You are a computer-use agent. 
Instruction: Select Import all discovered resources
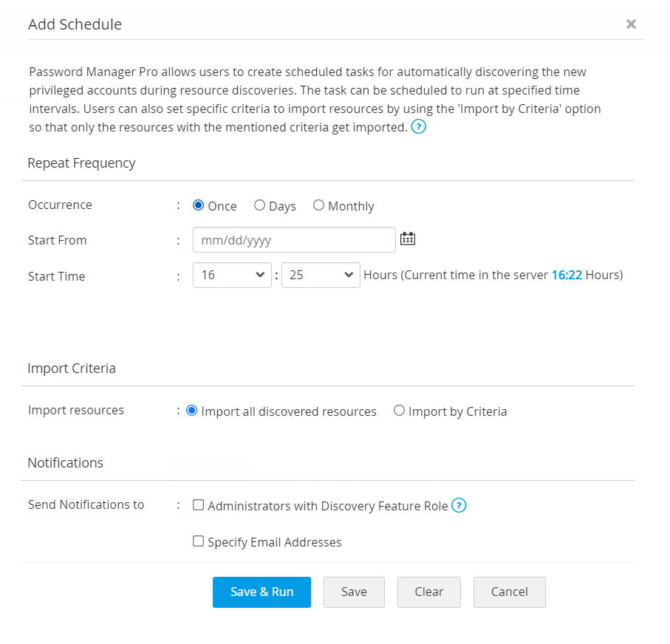click(192, 411)
